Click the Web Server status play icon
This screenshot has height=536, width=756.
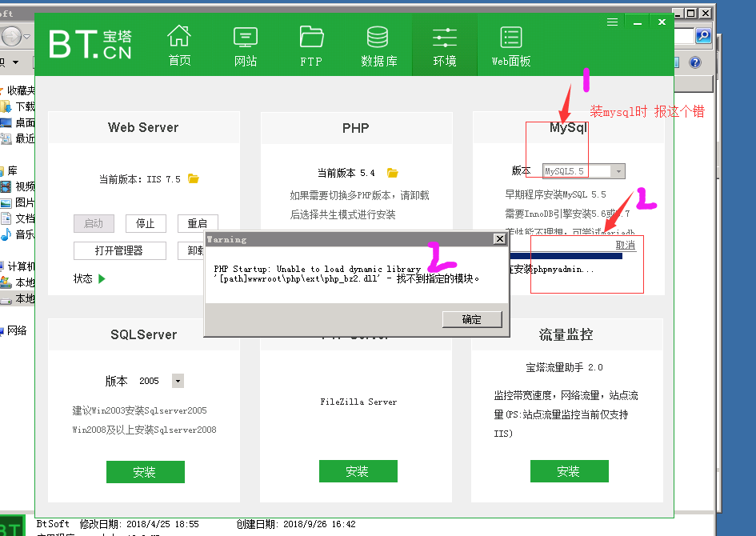pos(102,278)
